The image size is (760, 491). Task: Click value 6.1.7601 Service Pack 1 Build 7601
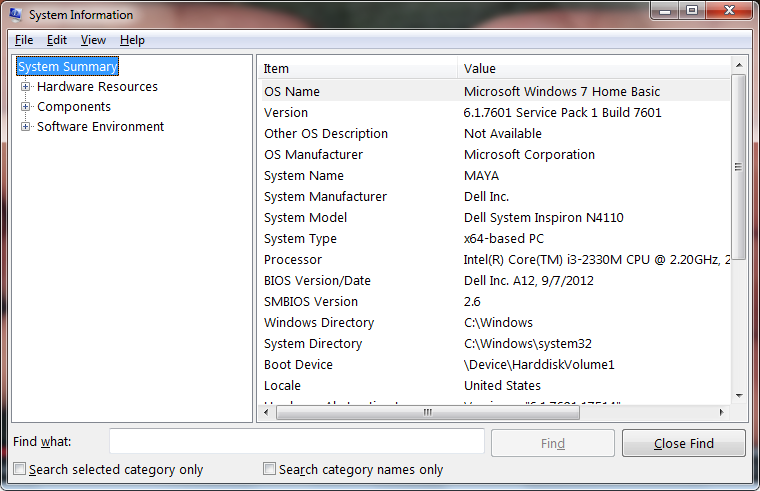pos(562,112)
